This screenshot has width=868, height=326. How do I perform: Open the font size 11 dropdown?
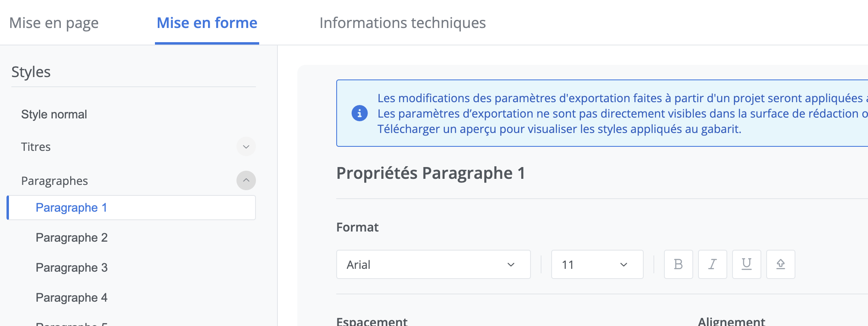pyautogui.click(x=597, y=264)
